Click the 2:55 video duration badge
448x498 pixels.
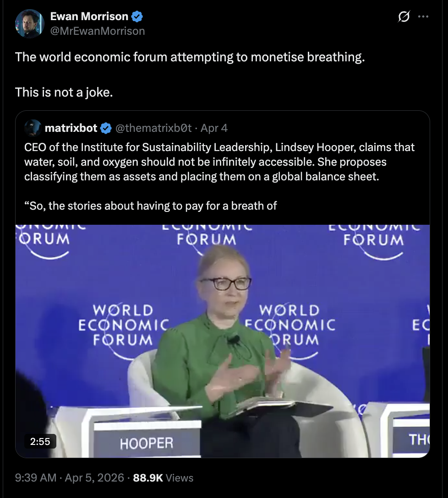[x=40, y=441]
